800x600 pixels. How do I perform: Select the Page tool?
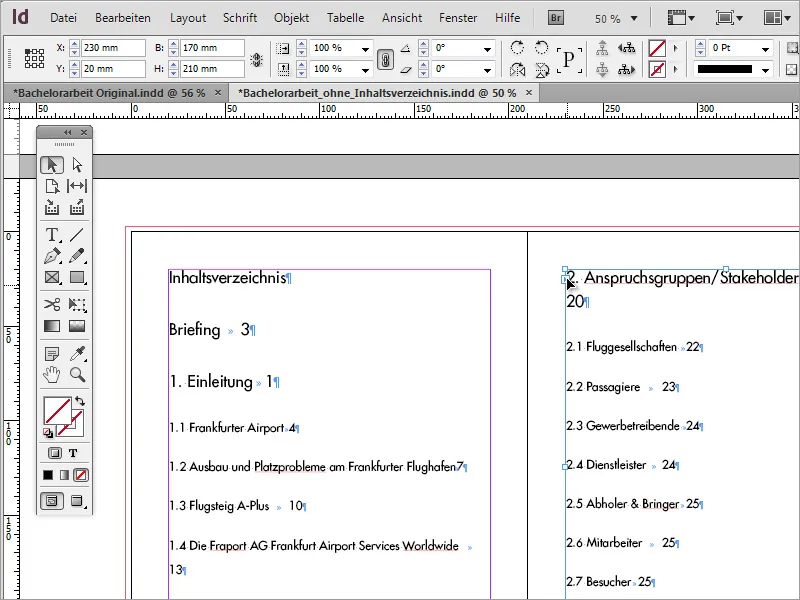[x=52, y=186]
